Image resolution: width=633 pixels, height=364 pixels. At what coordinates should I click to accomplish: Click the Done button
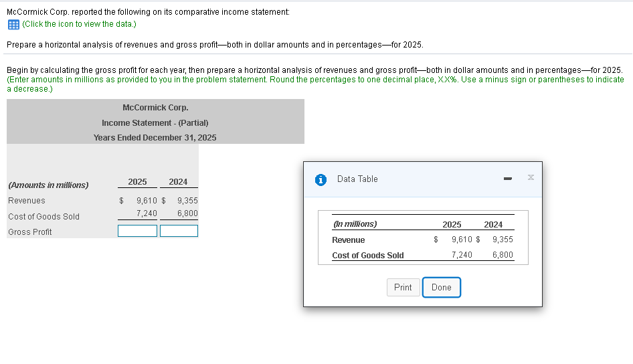(441, 287)
